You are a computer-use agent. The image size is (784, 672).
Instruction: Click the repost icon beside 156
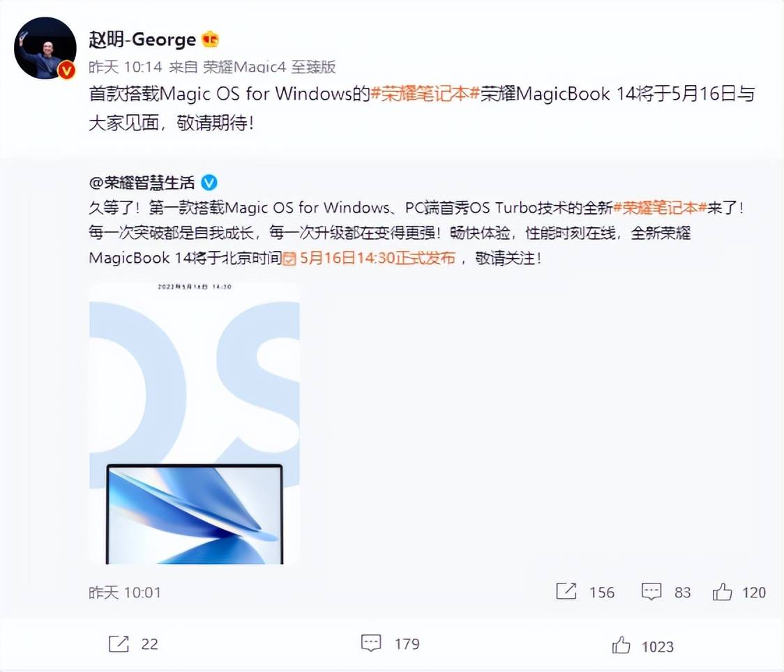pyautogui.click(x=566, y=592)
